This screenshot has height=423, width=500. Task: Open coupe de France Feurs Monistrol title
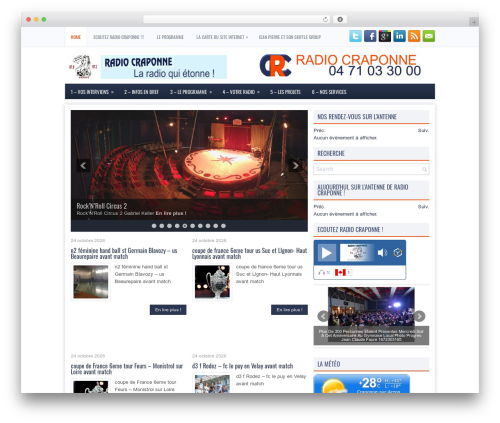coord(127,369)
